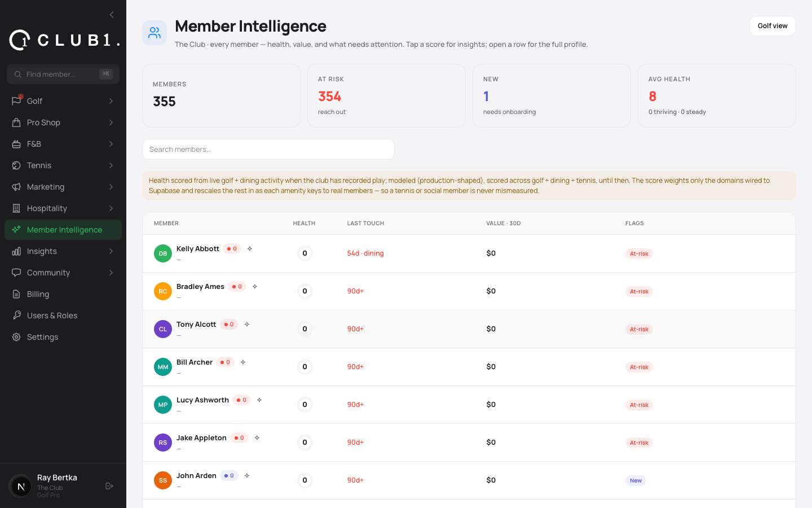812x508 pixels.
Task: Expand the Community menu chevron
Action: [111, 273]
